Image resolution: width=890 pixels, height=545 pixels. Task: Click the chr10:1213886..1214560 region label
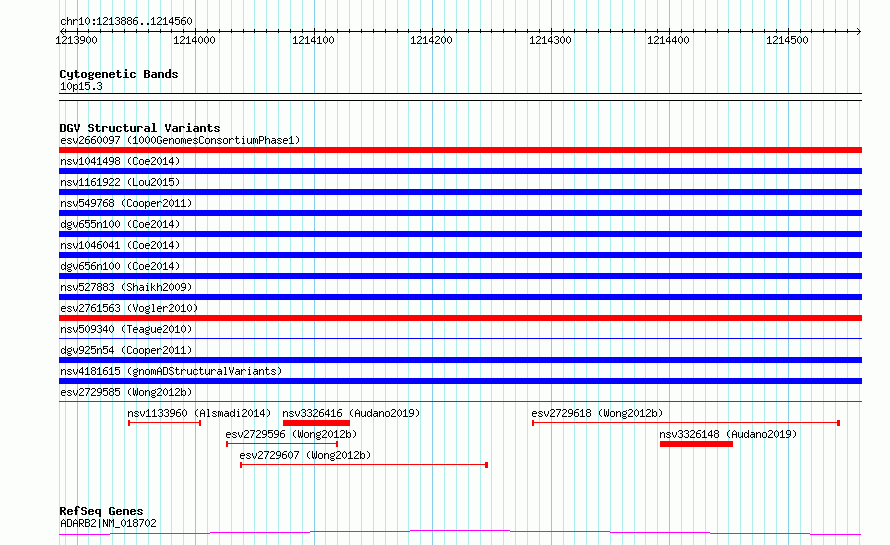click(x=126, y=21)
